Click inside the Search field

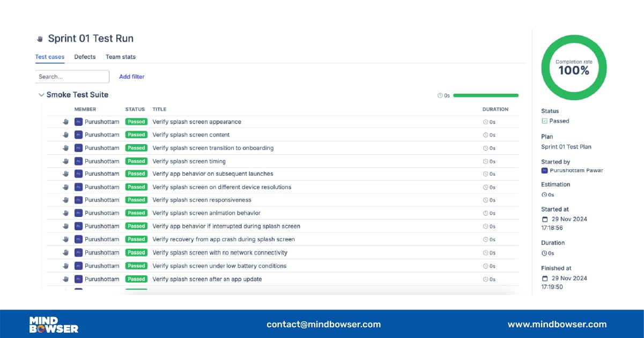pyautogui.click(x=72, y=76)
